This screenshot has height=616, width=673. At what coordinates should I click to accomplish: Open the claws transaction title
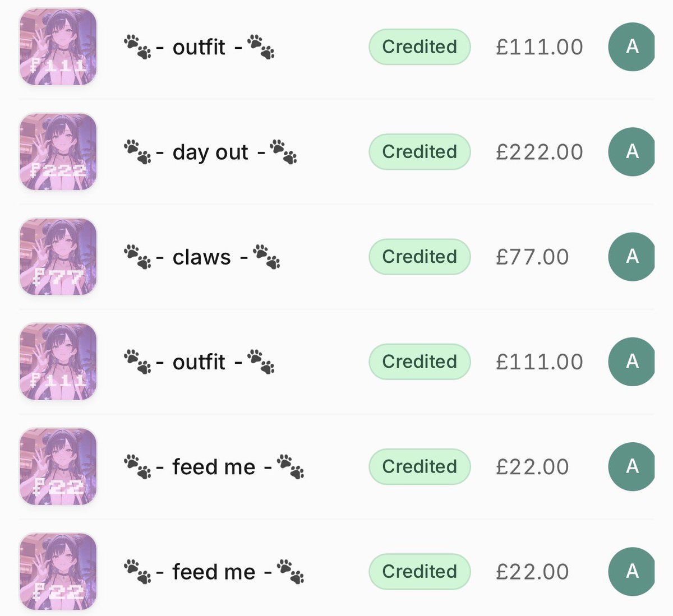(x=202, y=257)
